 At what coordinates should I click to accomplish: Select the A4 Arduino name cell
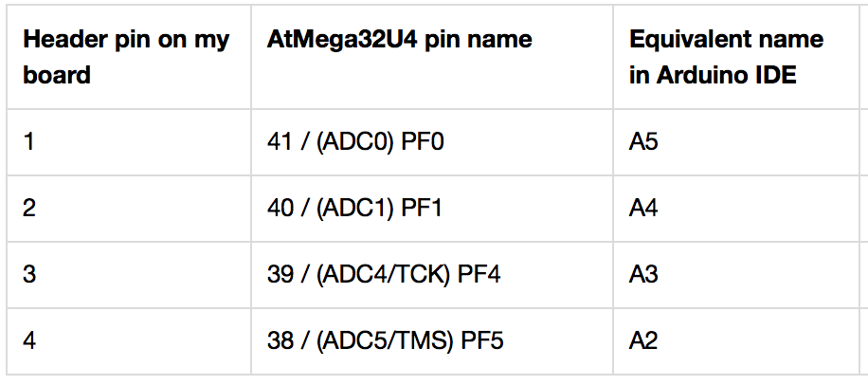[735, 209]
